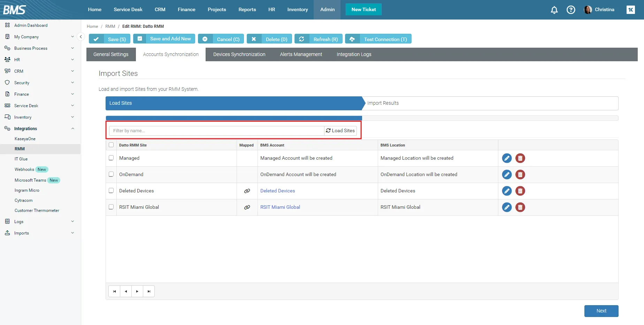This screenshot has width=644, height=325.
Task: Go to last page of table
Action: tap(149, 291)
